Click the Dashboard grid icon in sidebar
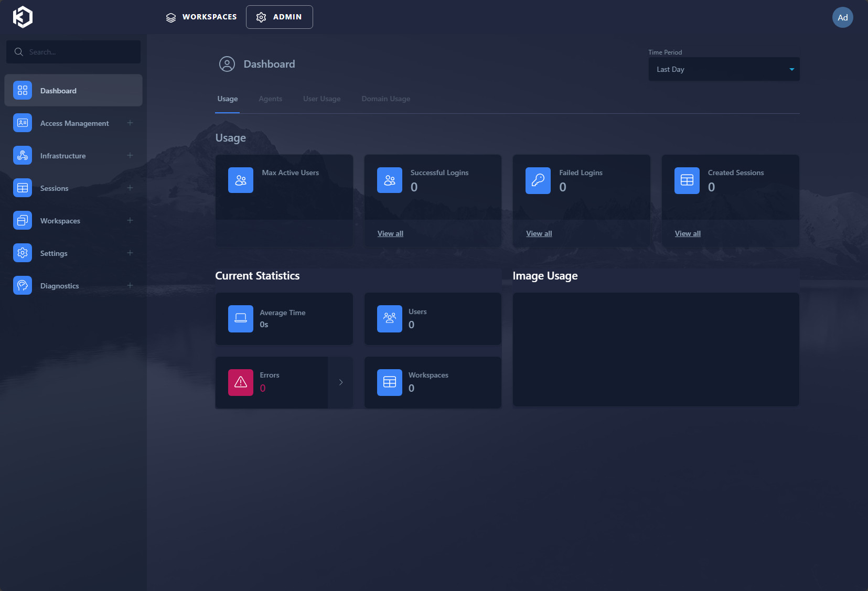Image resolution: width=868 pixels, height=591 pixels. pos(23,91)
